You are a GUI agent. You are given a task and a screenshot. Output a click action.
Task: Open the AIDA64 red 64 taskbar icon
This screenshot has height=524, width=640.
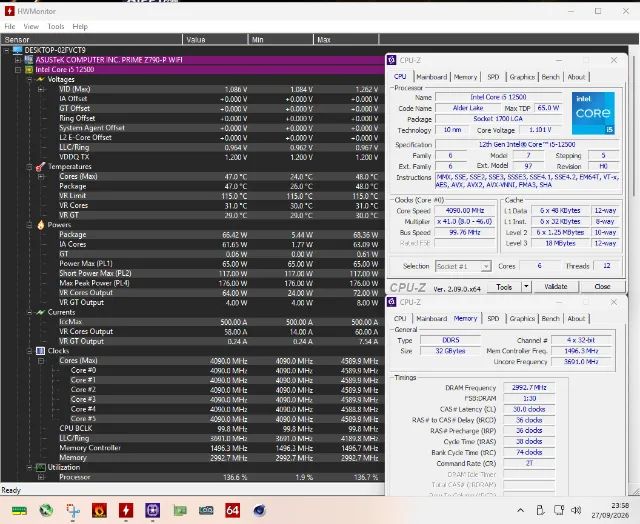pos(233,510)
